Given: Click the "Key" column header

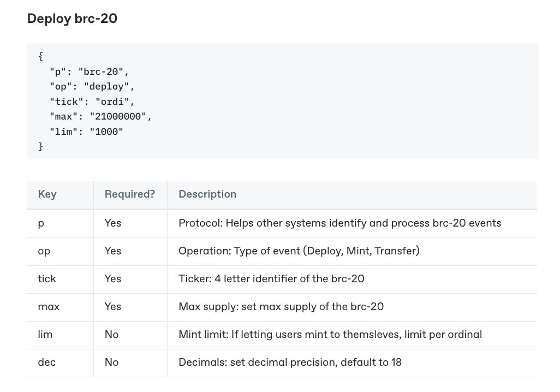Looking at the screenshot, I should (47, 194).
